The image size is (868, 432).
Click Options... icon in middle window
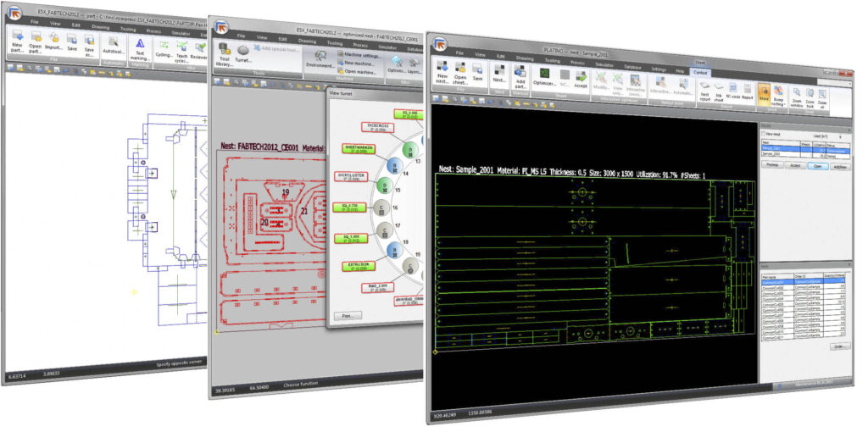pyautogui.click(x=397, y=64)
